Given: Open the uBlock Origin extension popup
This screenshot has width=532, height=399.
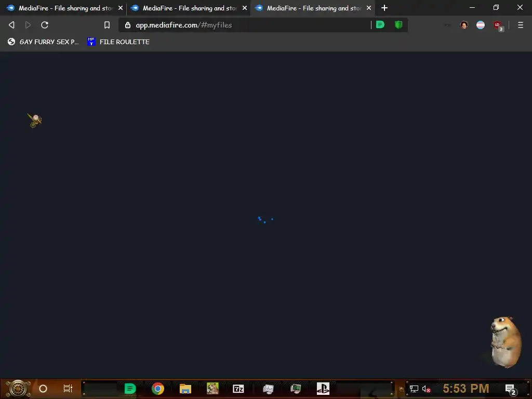Looking at the screenshot, I should pyautogui.click(x=498, y=25).
